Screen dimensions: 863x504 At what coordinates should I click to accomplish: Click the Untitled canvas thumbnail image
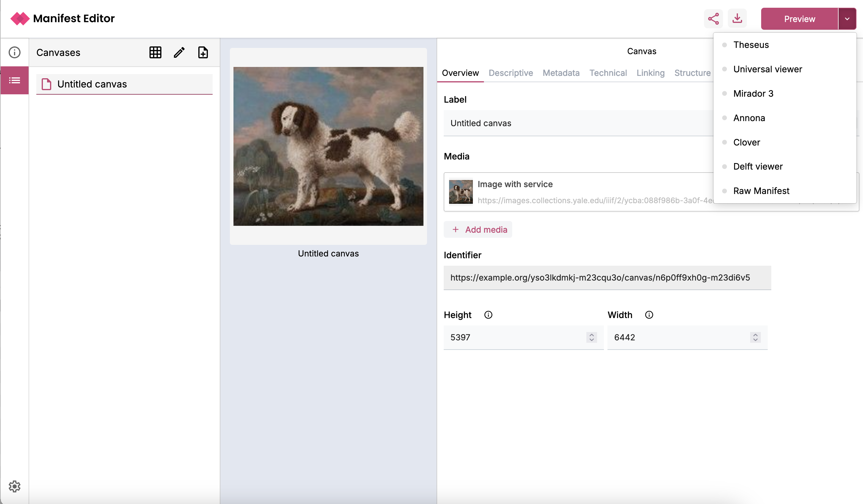328,146
